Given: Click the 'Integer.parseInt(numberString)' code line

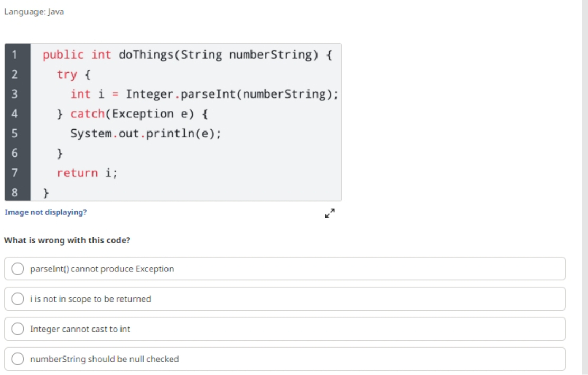Looking at the screenshot, I should 204,94.
